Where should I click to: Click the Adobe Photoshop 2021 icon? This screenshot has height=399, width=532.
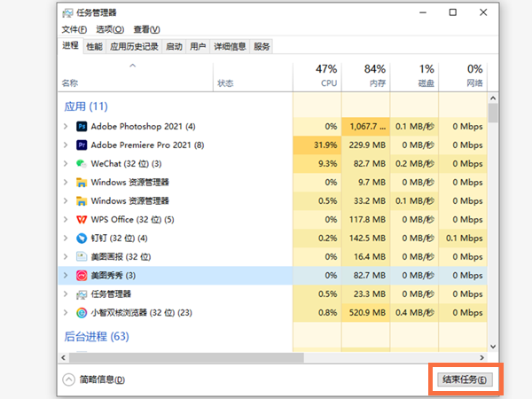point(82,127)
